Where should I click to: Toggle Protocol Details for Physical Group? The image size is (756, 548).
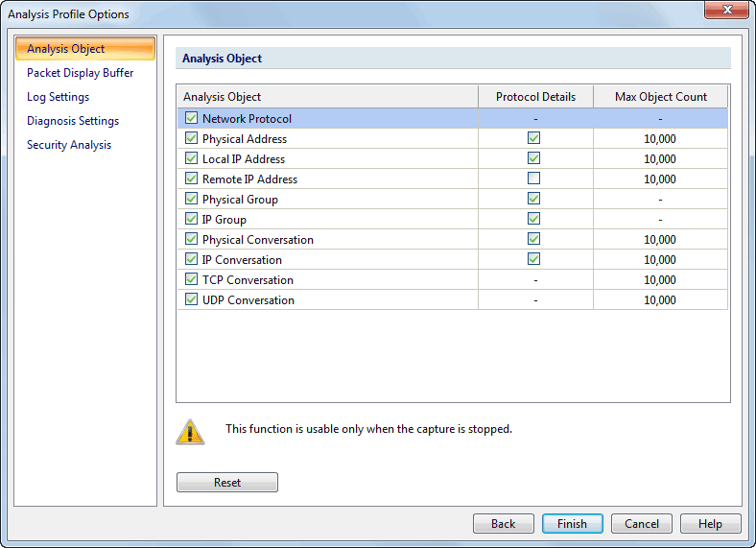point(533,199)
